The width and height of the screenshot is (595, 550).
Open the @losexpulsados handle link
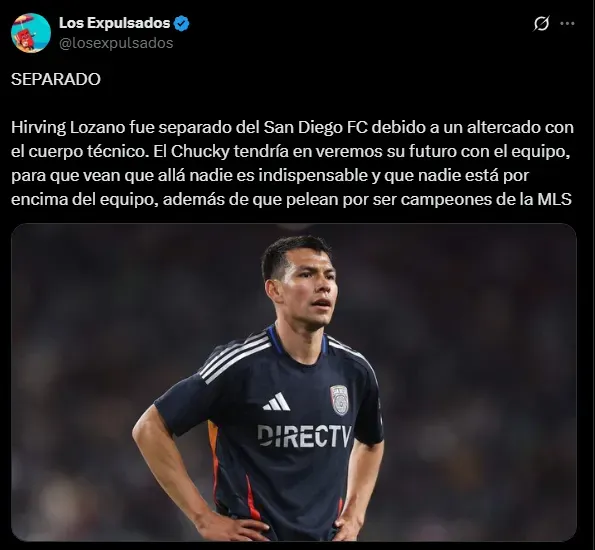point(116,43)
